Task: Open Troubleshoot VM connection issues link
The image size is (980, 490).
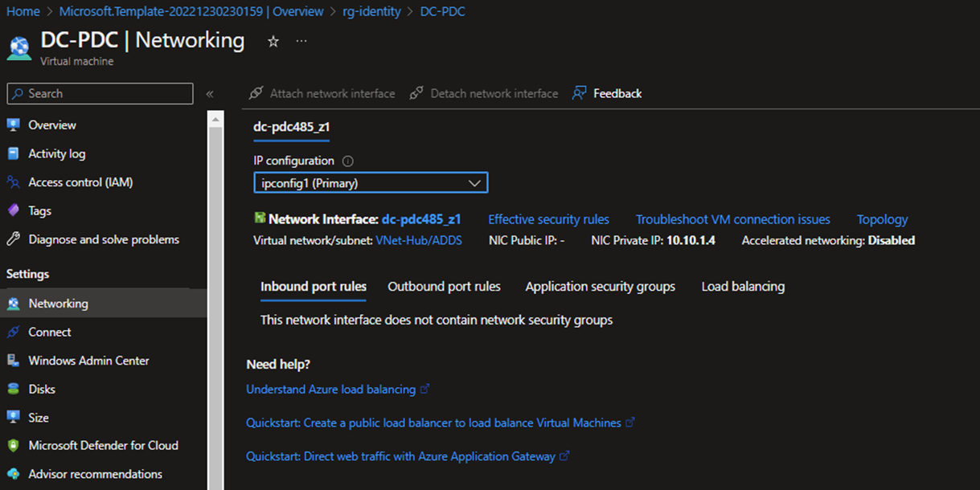Action: 733,219
